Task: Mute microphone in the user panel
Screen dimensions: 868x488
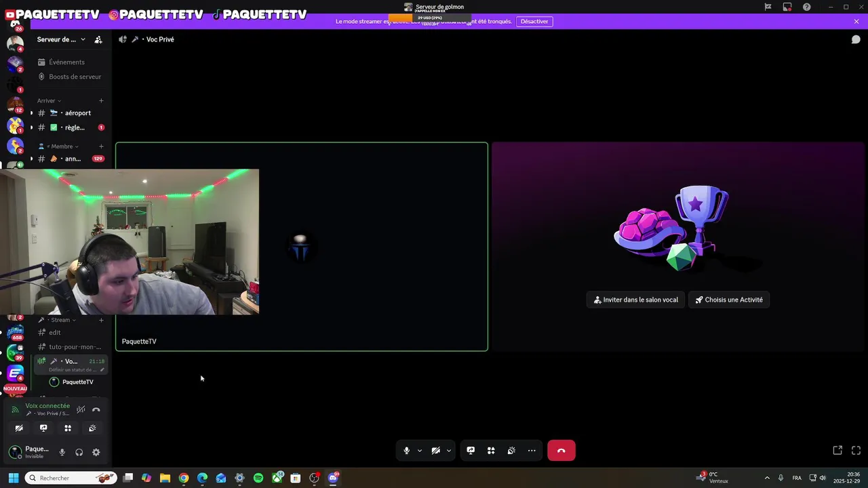Action: [62, 453]
